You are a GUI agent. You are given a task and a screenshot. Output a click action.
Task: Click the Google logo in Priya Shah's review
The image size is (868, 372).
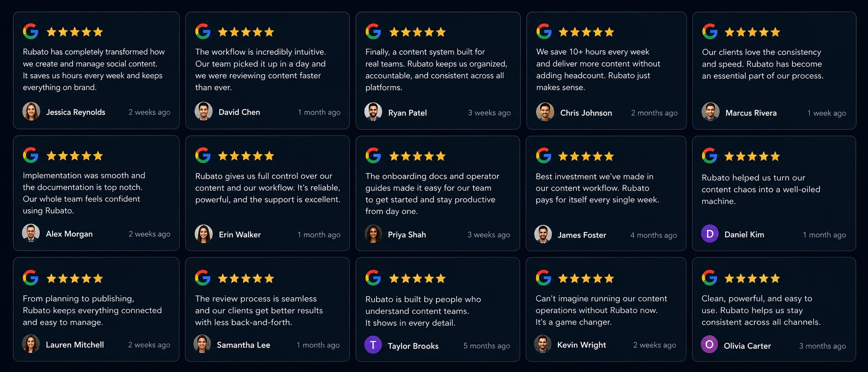[373, 155]
